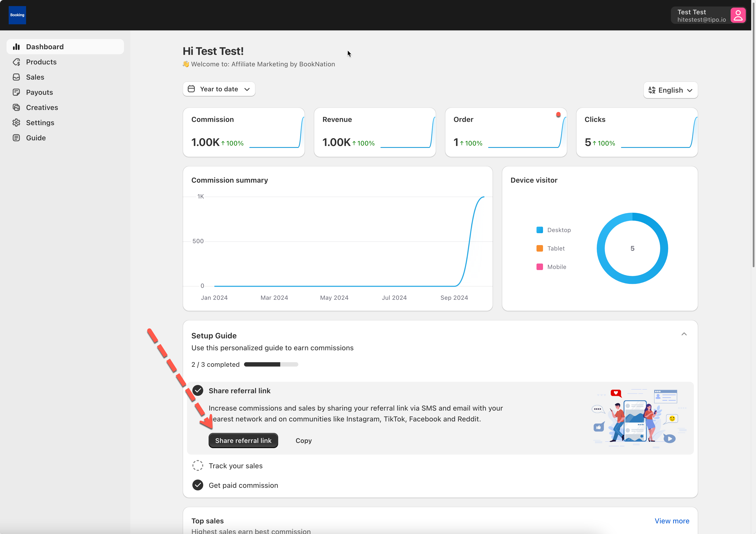Click the Order stat card
This screenshot has width=756, height=534.
[506, 132]
